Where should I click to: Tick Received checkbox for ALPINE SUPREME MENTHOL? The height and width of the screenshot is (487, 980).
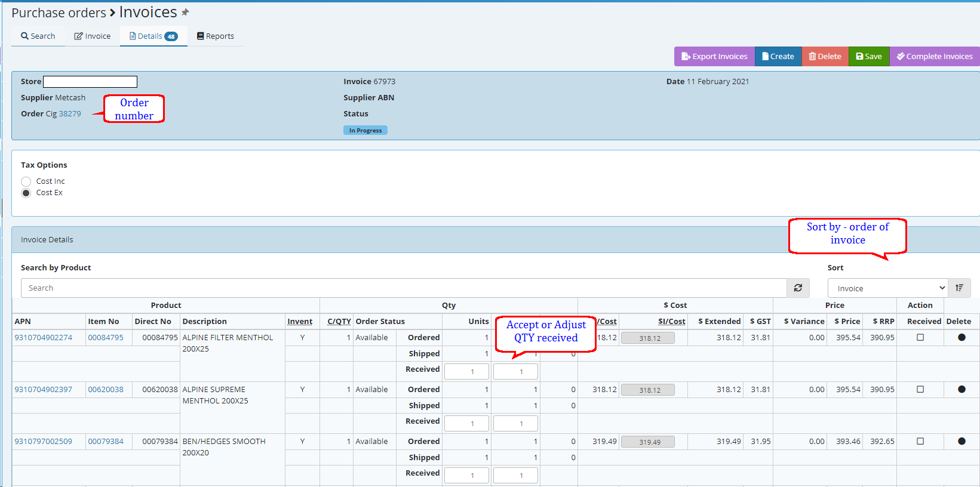pyautogui.click(x=920, y=389)
